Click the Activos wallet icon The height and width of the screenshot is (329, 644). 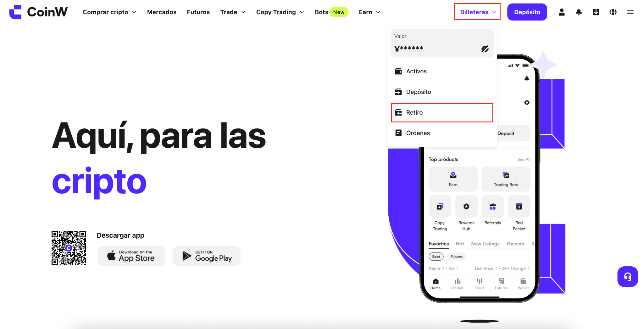point(398,71)
